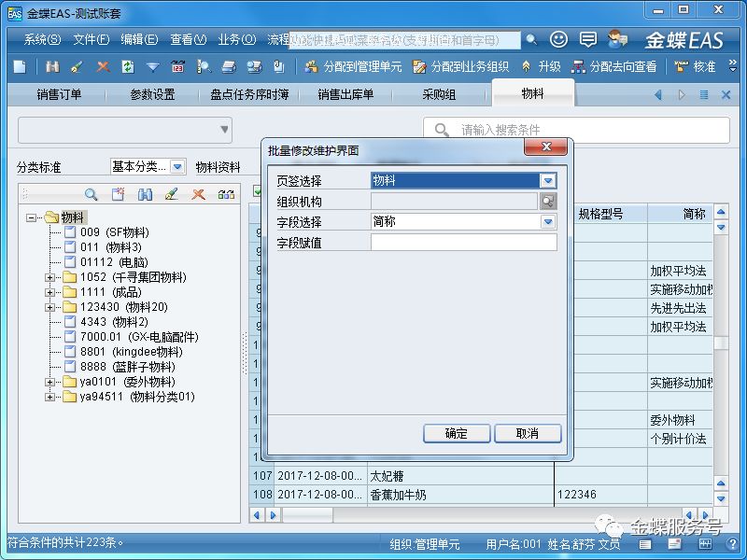Toggle the green checkbox above the table
This screenshot has height=560, width=747.
258,191
